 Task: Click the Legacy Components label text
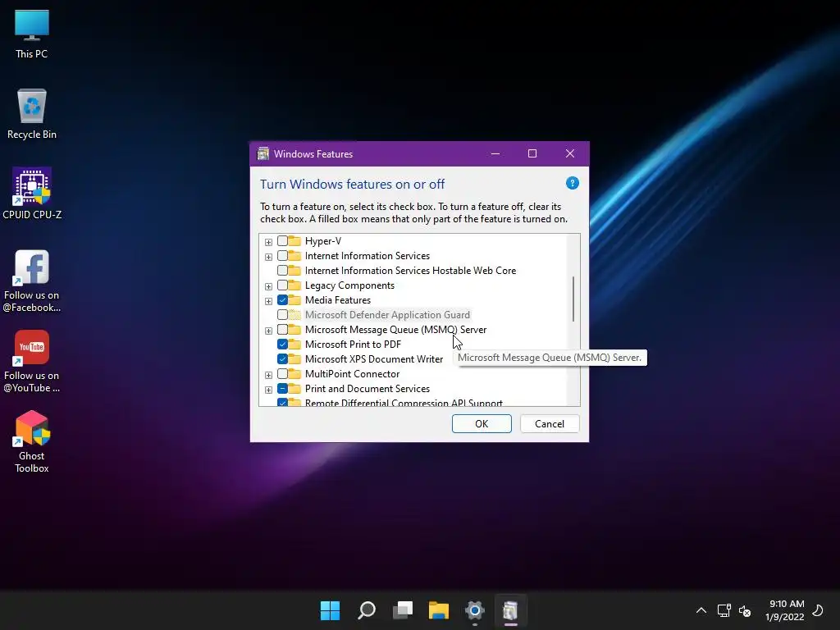point(349,285)
